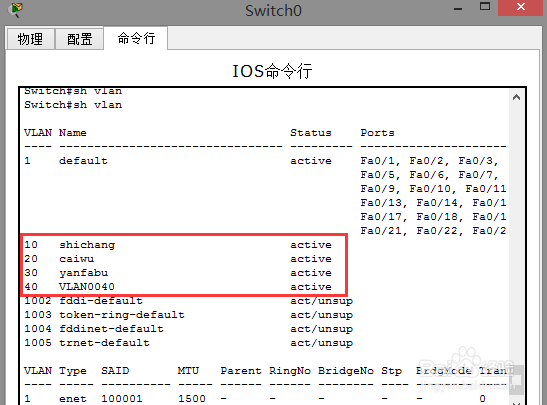The width and height of the screenshot is (547, 405).
Task: Click the 'Fa0/10,' port entry
Action: pos(433,189)
